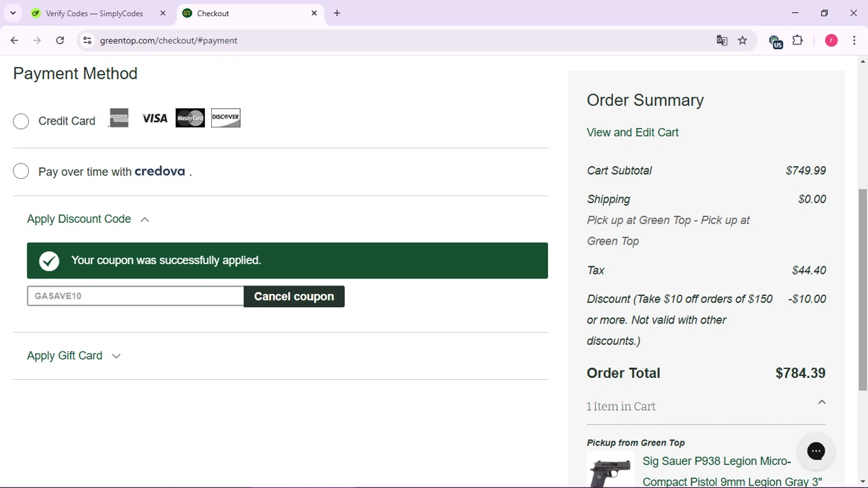Image resolution: width=868 pixels, height=488 pixels.
Task: Click the Tax amount $44.40
Action: [x=809, y=270]
